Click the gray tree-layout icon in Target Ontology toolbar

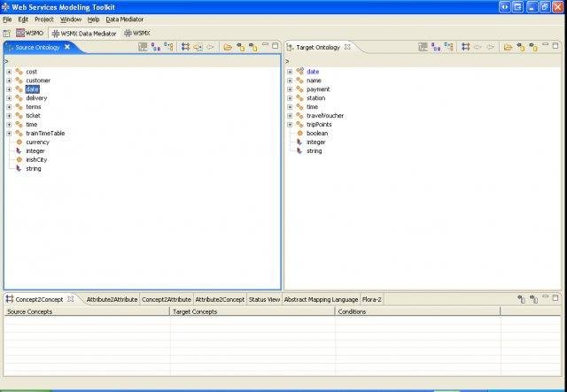[423, 47]
